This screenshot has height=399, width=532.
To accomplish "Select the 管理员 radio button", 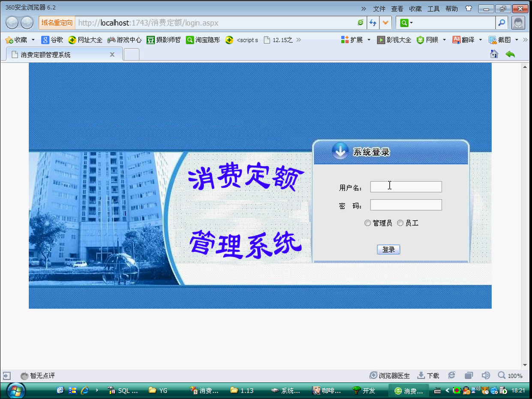I will pyautogui.click(x=367, y=223).
